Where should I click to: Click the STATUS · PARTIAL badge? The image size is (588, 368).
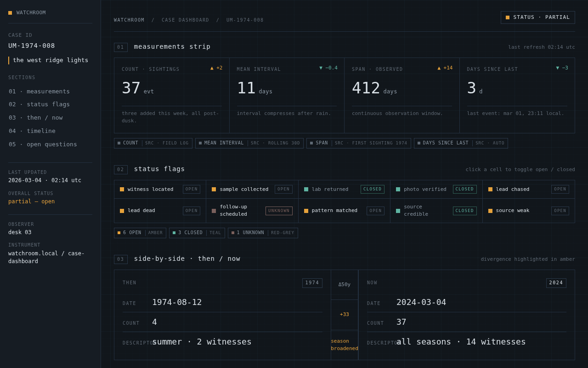tap(537, 17)
